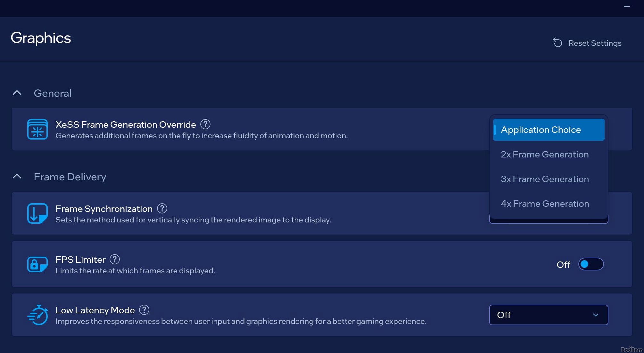
Task: Click the Reset Settings circular arrow icon
Action: click(x=557, y=43)
